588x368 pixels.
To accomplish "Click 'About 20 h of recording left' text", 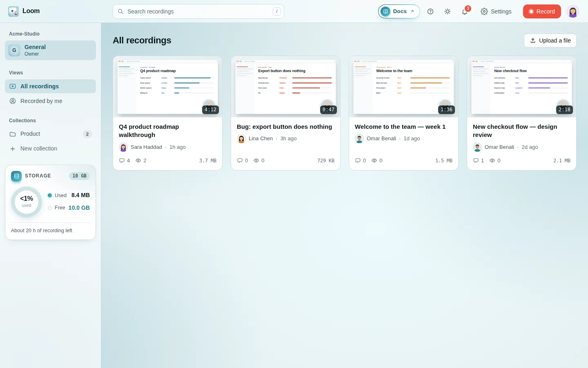I will pos(42,231).
